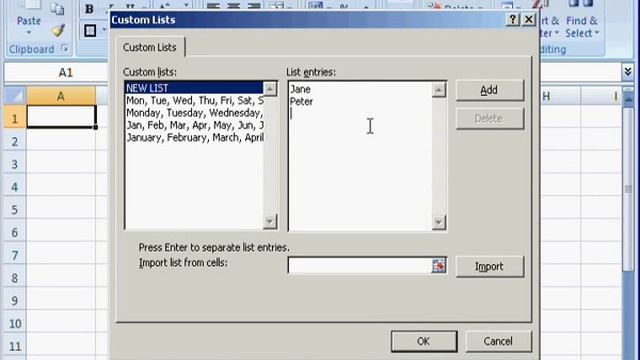Click the Help question mark button
The width and height of the screenshot is (640, 360).
coord(513,20)
